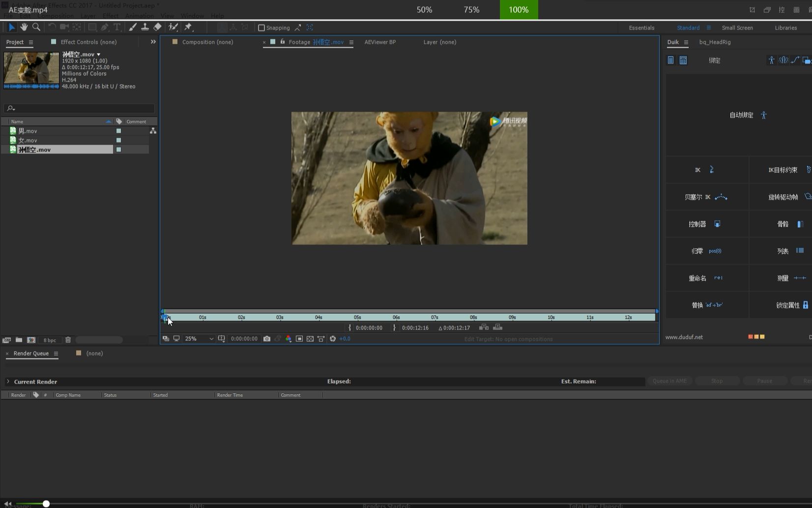Toggle pixel aspect ratio correction
Screen dimensions: 812x508
[321, 339]
